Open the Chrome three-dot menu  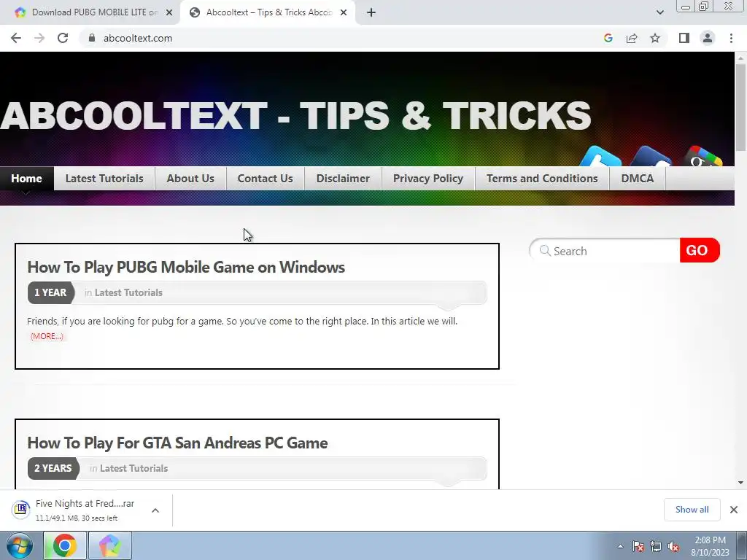731,38
